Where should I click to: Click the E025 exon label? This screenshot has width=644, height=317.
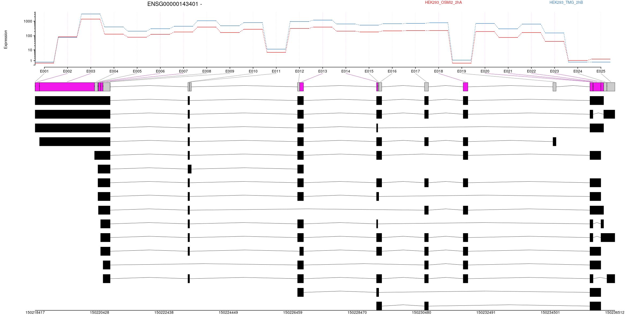click(x=601, y=71)
